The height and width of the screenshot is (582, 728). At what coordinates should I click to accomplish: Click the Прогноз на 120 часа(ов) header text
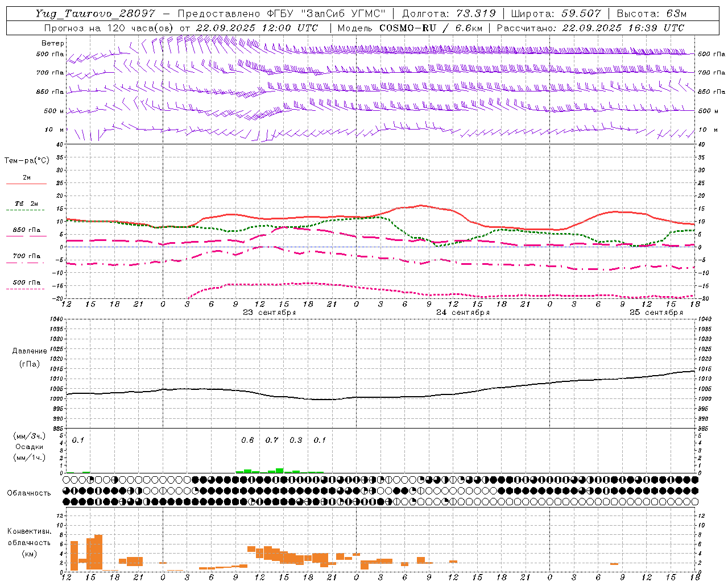(110, 28)
